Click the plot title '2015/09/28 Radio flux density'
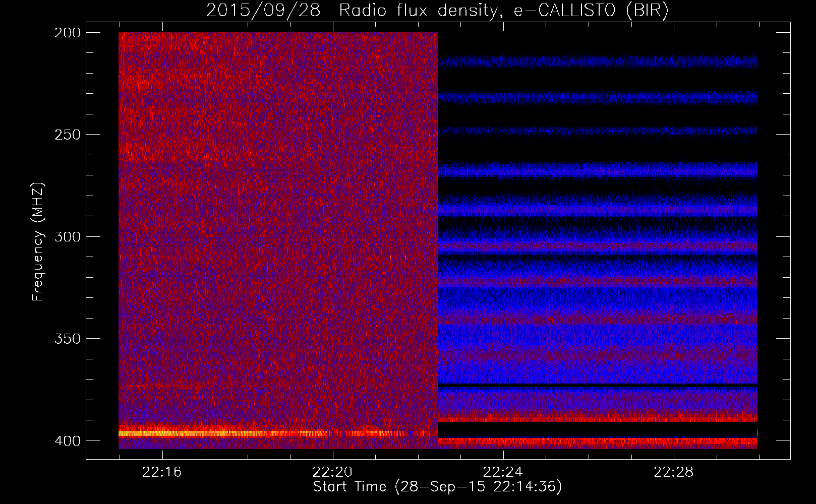Viewport: 816px width, 504px height. pos(437,10)
